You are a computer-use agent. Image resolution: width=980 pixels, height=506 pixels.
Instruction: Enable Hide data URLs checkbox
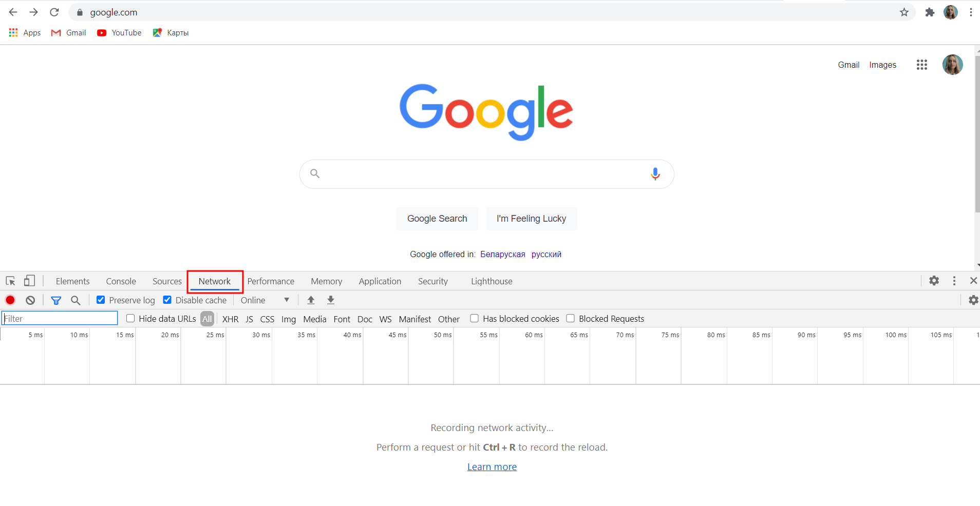[130, 318]
